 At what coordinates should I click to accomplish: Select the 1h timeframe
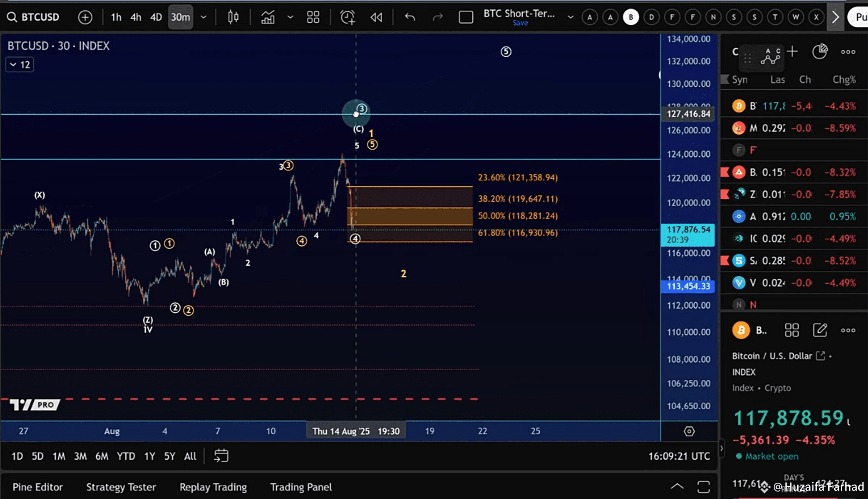[x=116, y=17]
